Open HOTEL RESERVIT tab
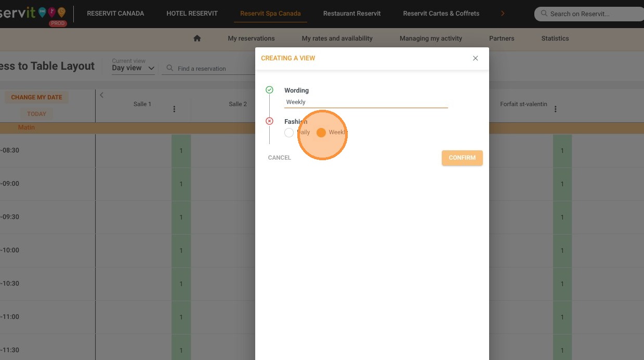The width and height of the screenshot is (644, 360). [x=192, y=14]
